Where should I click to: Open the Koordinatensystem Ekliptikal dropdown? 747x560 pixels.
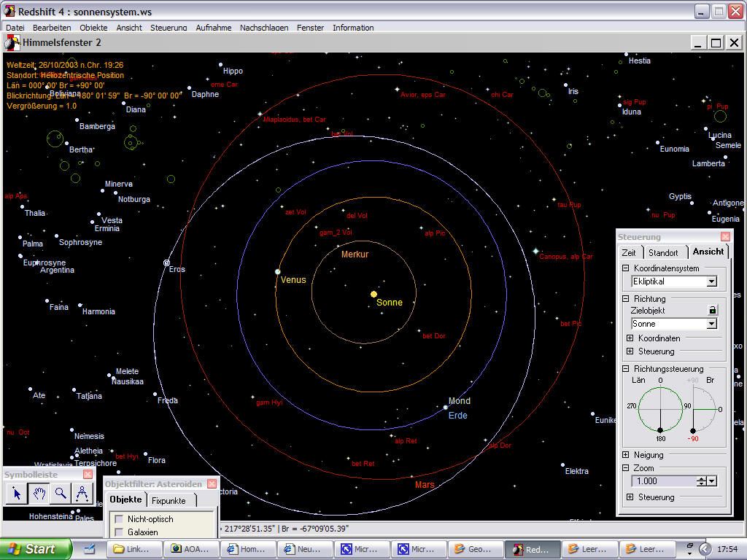click(x=711, y=281)
